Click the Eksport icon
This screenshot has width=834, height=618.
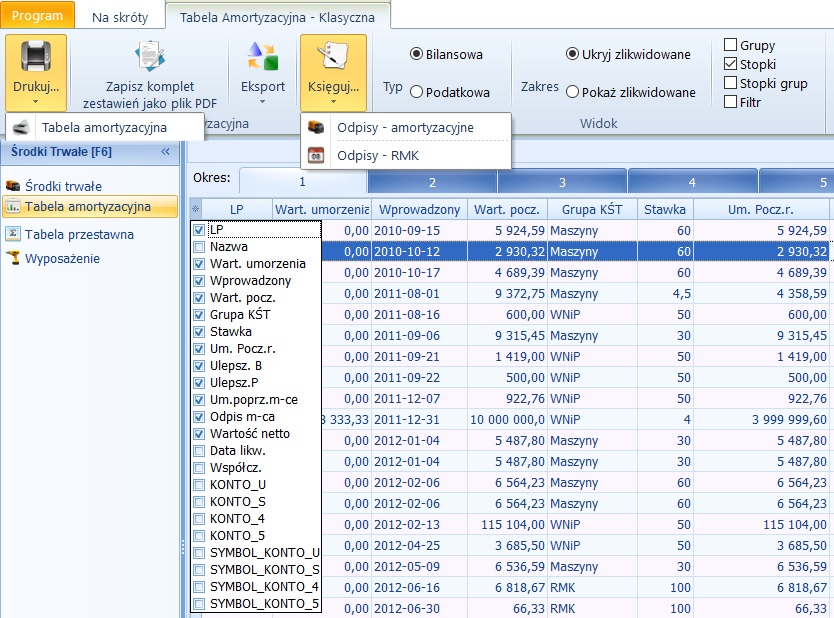coord(263,58)
